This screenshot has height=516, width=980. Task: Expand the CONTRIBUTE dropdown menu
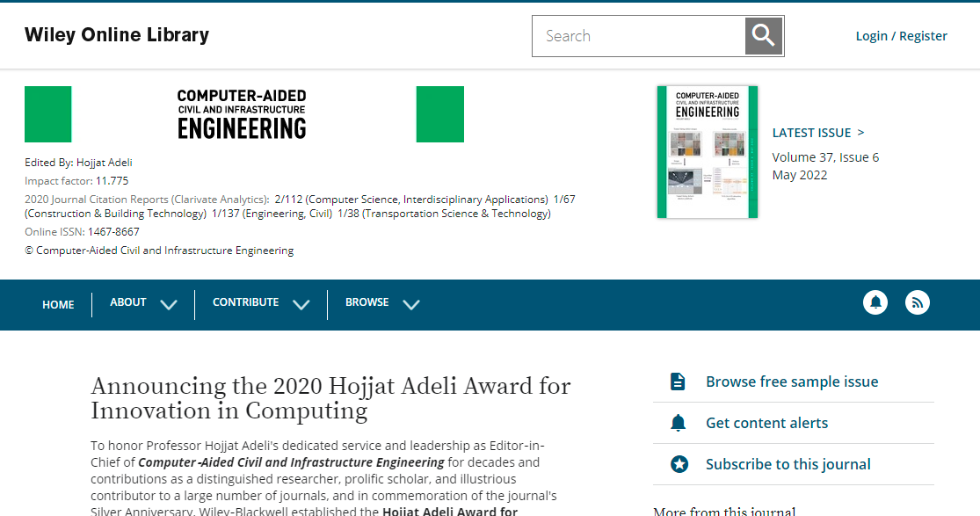261,303
